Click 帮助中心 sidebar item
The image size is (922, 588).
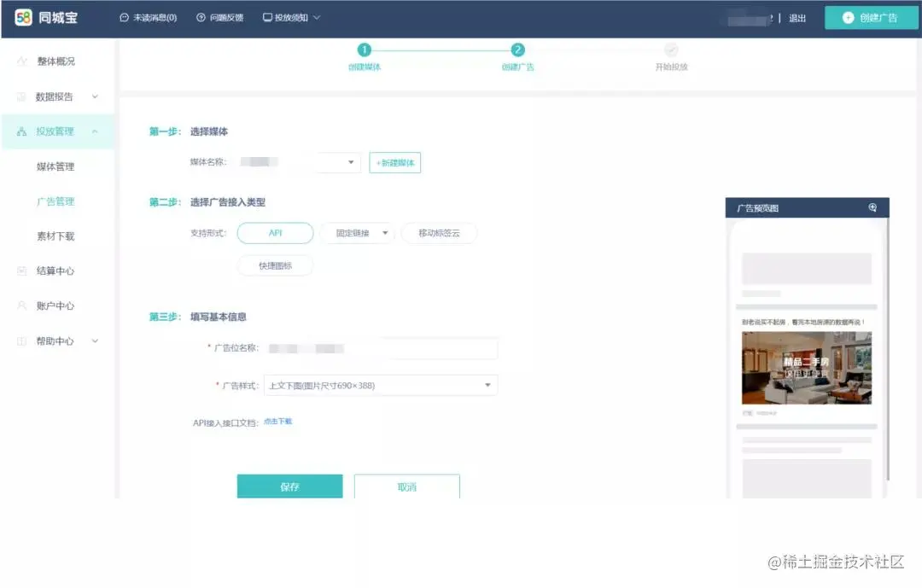click(55, 341)
